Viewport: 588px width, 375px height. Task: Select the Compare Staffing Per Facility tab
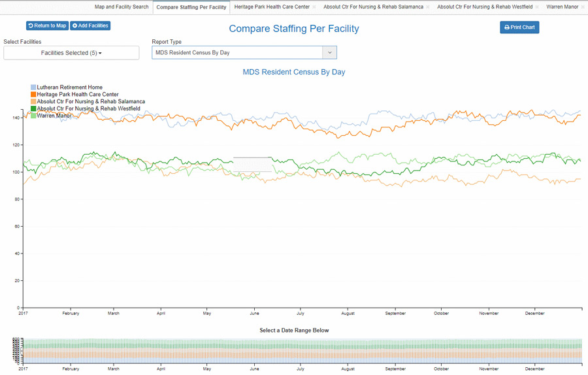point(191,7)
